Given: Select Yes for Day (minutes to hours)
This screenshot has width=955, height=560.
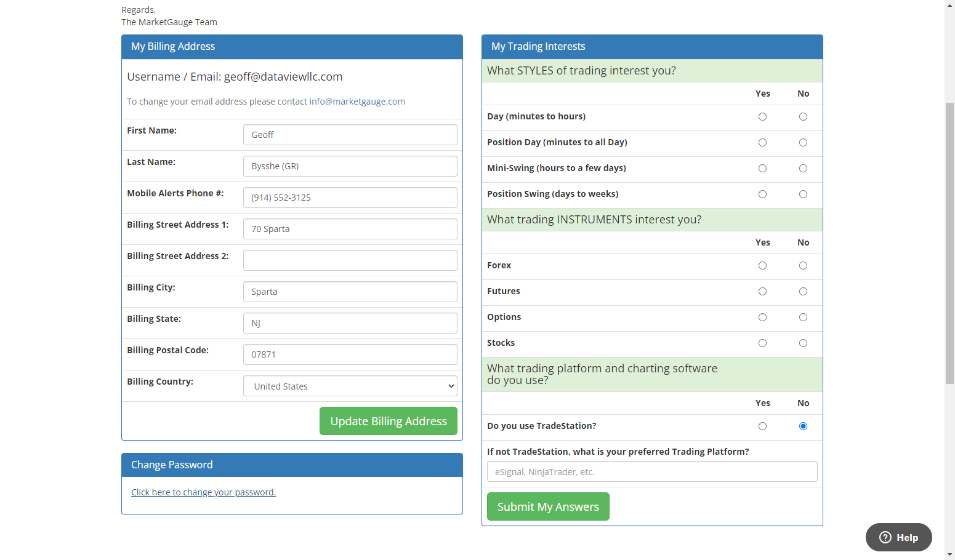Looking at the screenshot, I should pyautogui.click(x=762, y=117).
